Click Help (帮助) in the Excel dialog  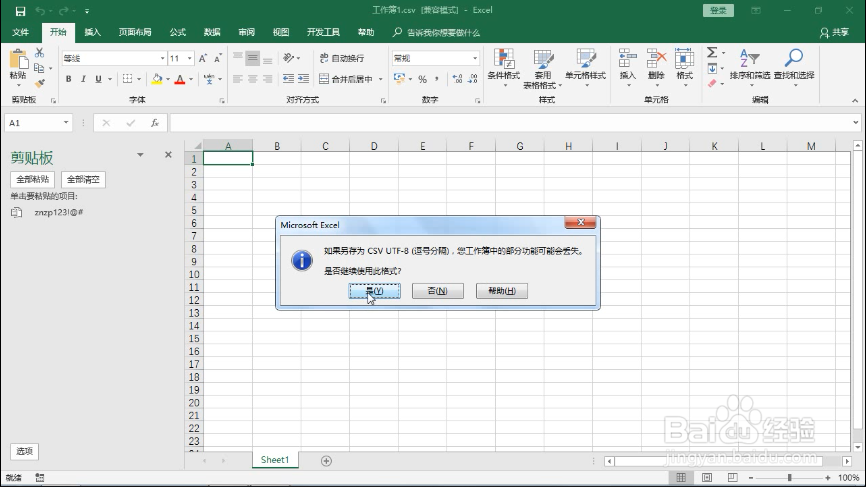(x=501, y=291)
